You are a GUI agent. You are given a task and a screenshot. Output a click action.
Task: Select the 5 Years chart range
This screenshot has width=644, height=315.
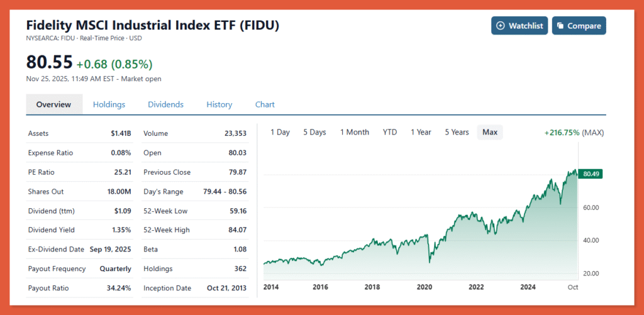click(x=457, y=132)
